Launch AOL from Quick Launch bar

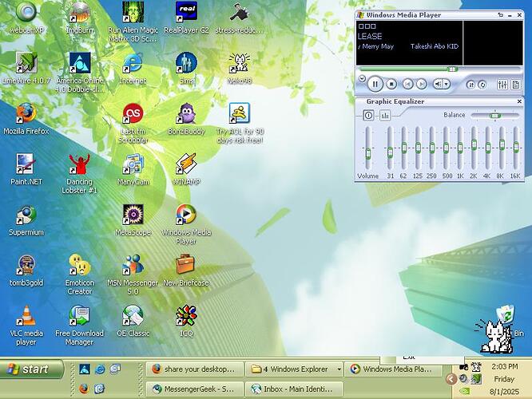[85, 369]
